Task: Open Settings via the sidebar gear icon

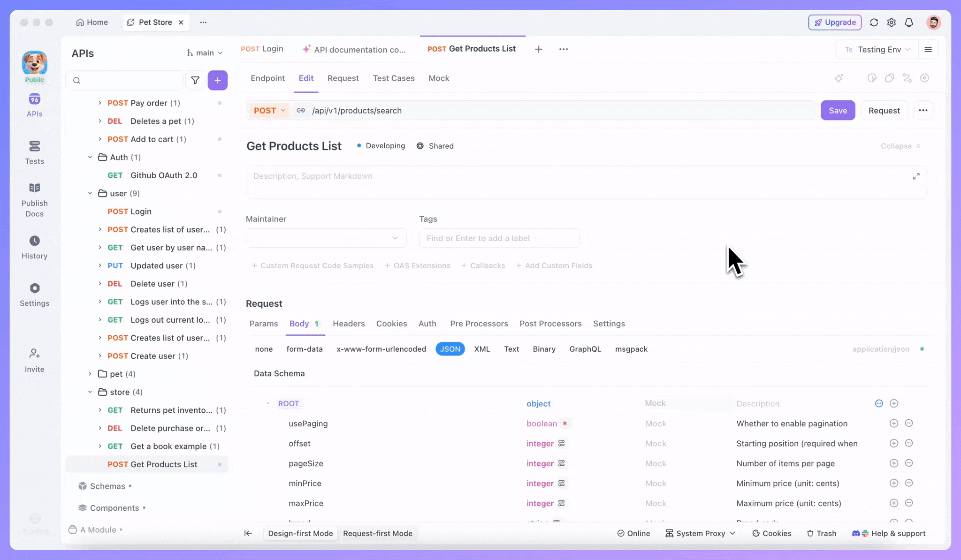Action: 34,294
